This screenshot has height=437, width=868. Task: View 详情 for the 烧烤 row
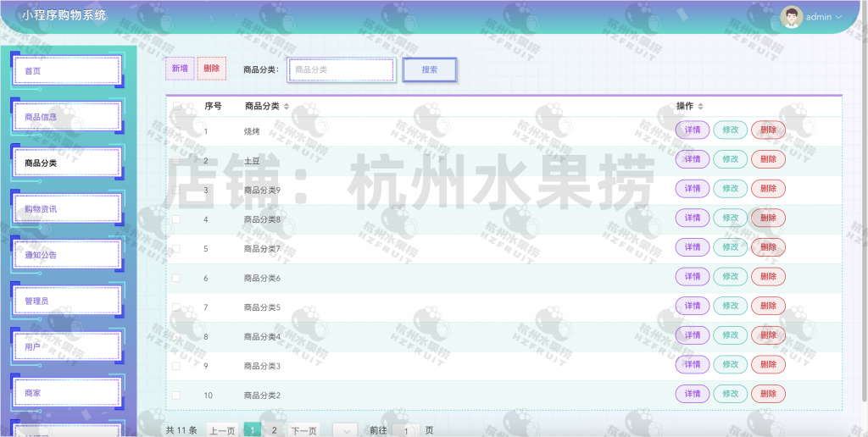click(x=693, y=130)
